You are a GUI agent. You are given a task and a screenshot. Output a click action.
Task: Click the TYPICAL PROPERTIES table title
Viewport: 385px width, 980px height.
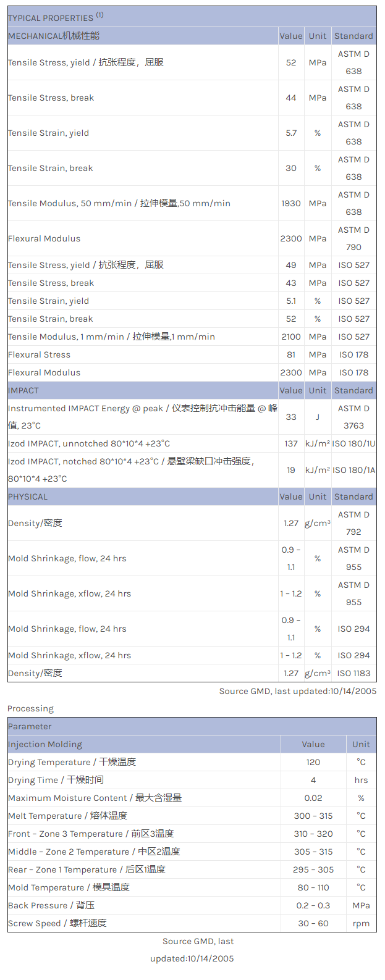pos(56,17)
